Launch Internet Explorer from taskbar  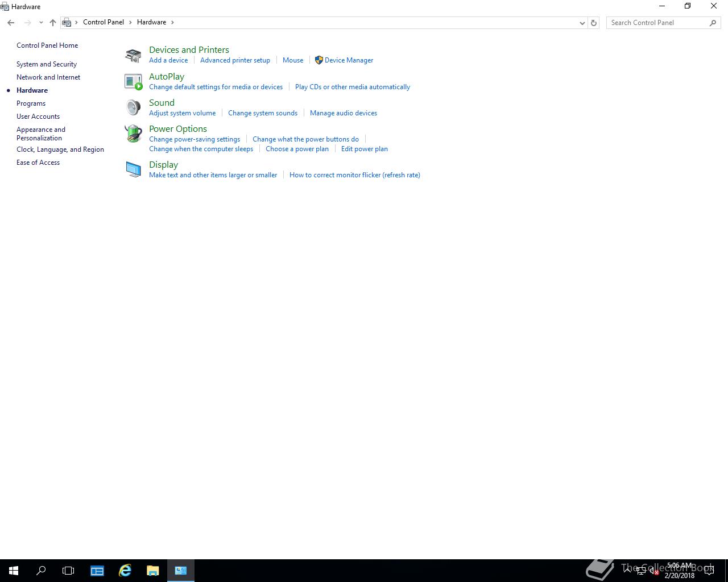125,571
